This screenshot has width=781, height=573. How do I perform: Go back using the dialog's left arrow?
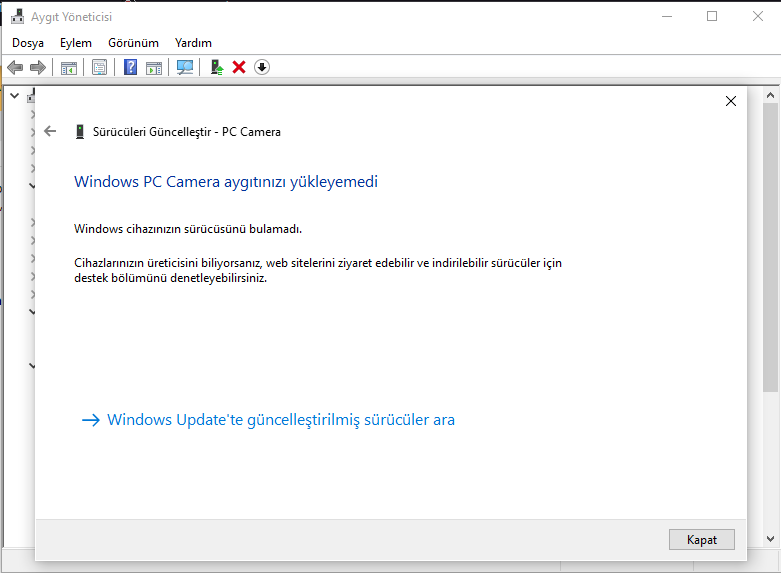[x=50, y=131]
